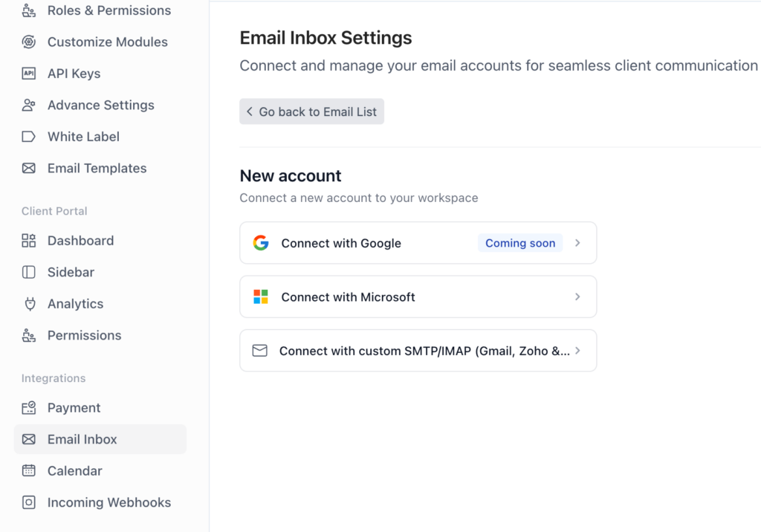Select the Email Templates envelope icon
Image resolution: width=761 pixels, height=532 pixels.
27,168
